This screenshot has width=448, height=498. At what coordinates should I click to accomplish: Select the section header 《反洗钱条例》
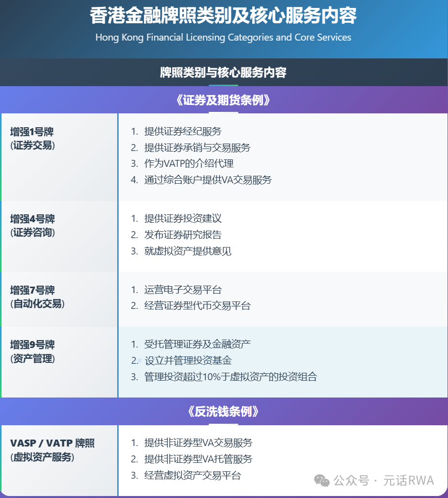pos(224,411)
